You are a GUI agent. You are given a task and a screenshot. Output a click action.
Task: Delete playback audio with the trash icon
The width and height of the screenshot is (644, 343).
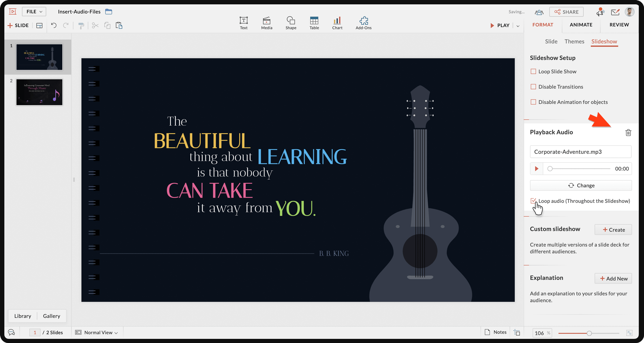pyautogui.click(x=628, y=133)
